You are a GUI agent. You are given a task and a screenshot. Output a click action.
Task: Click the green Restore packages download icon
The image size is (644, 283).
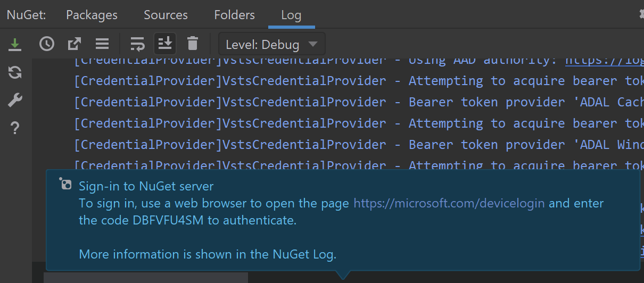(15, 44)
